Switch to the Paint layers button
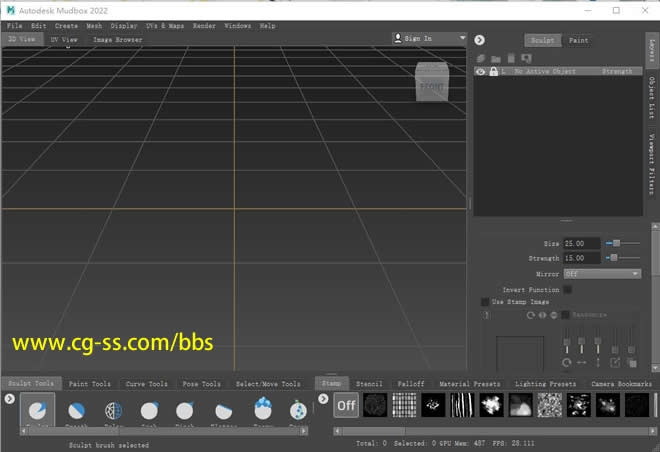Image resolution: width=660 pixels, height=452 pixels. 578,41
